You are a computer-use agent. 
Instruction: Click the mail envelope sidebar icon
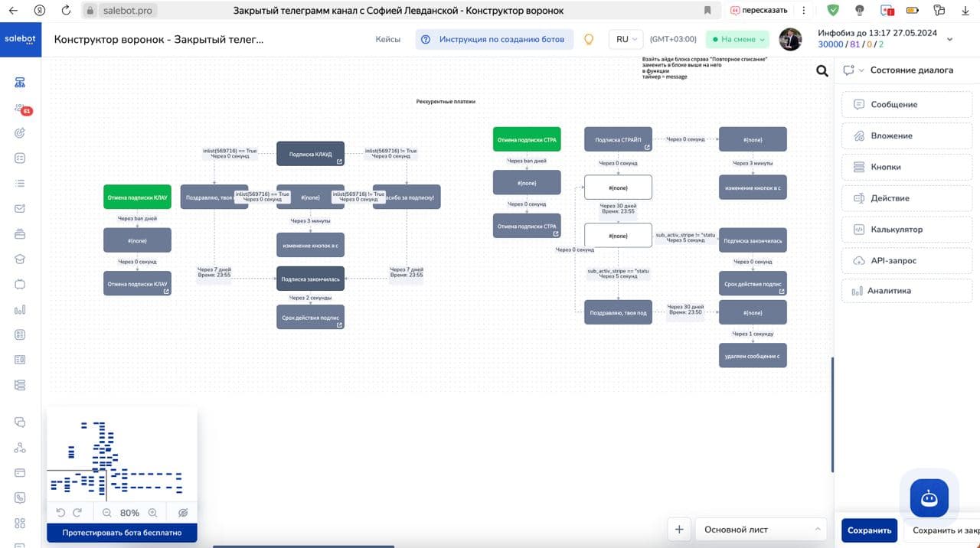(20, 208)
